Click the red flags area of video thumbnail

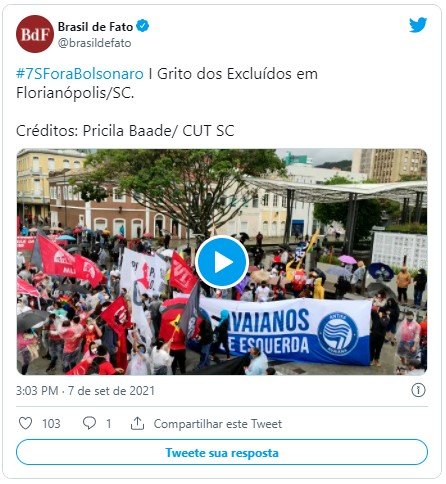68,261
